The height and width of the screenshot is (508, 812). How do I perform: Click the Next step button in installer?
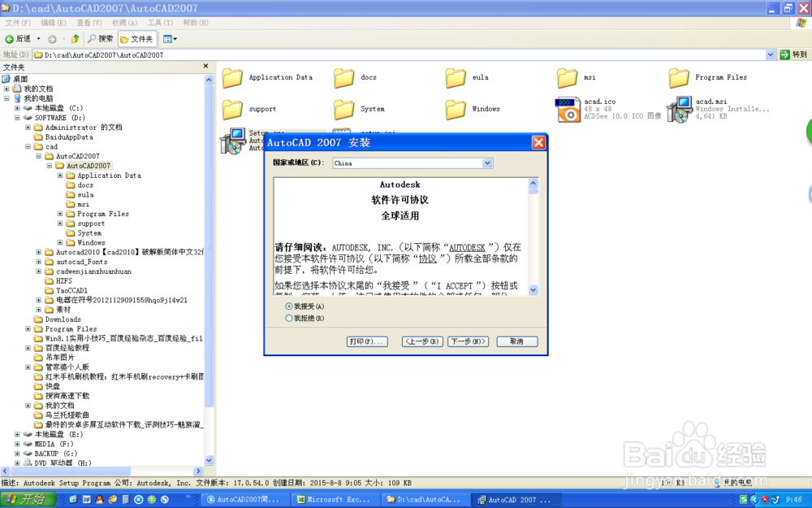click(469, 341)
